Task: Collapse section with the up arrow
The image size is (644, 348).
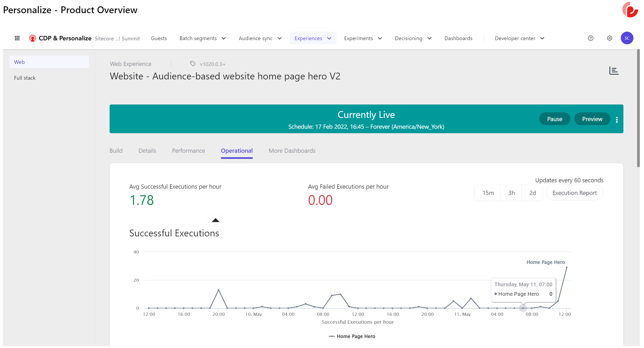Action: (x=215, y=220)
